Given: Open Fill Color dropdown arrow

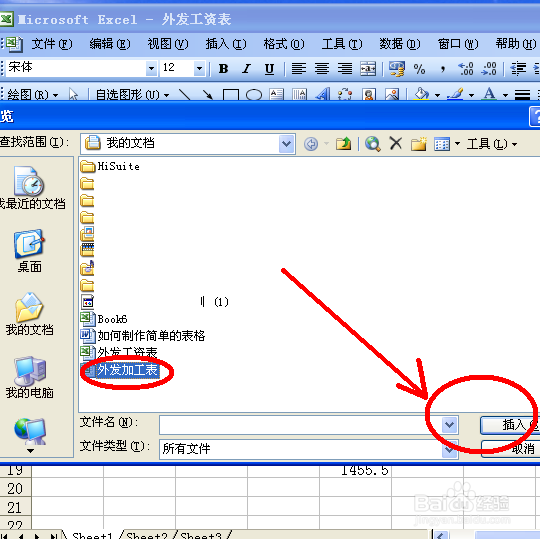Looking at the screenshot, I should pyautogui.click(x=437, y=95).
